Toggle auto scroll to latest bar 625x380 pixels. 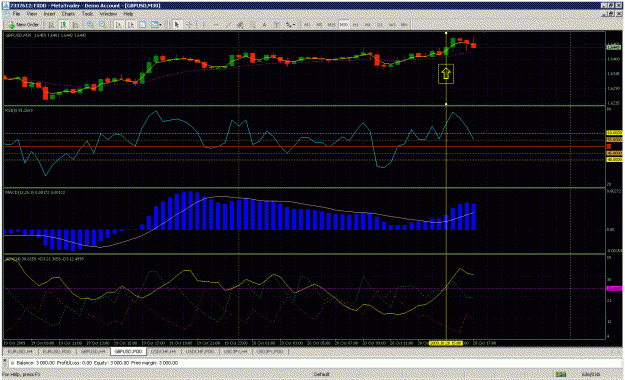pos(118,25)
